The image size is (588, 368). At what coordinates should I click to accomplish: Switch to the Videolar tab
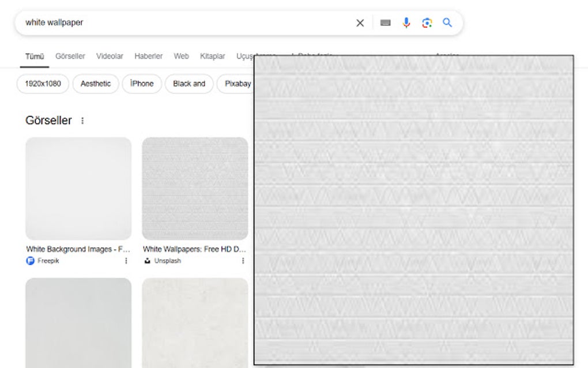tap(110, 56)
